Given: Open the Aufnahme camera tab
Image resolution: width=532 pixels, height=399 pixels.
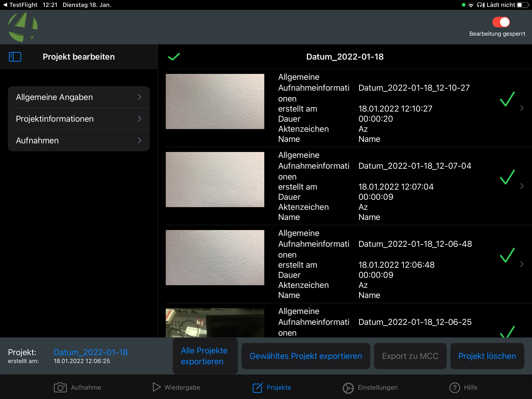Looking at the screenshot, I should point(77,387).
